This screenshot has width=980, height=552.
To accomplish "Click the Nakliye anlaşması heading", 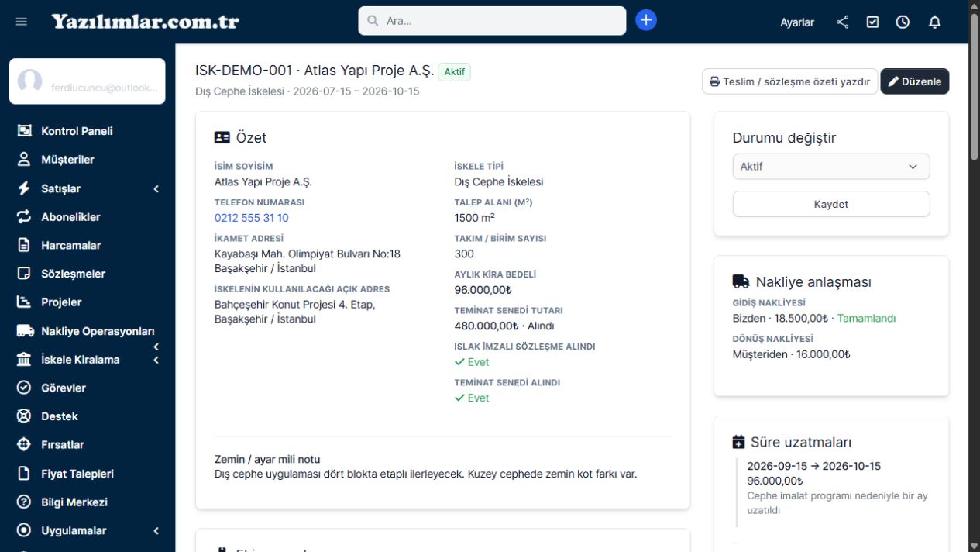I will pyautogui.click(x=802, y=282).
